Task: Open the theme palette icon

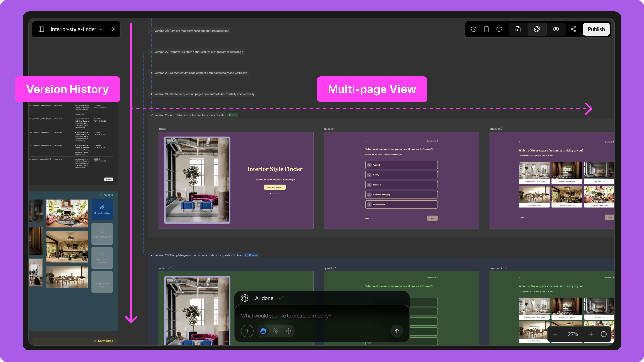Action: pos(537,29)
